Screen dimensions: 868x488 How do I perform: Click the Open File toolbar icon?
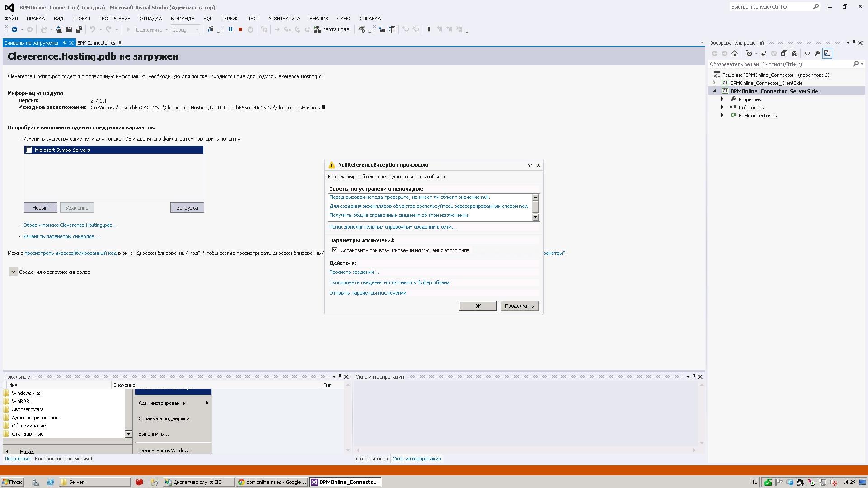59,29
